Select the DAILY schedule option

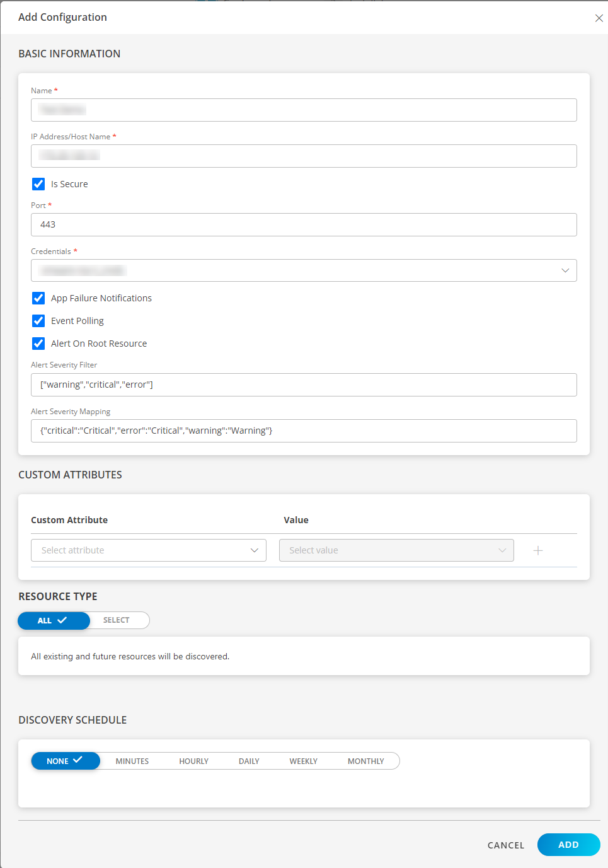coord(248,761)
